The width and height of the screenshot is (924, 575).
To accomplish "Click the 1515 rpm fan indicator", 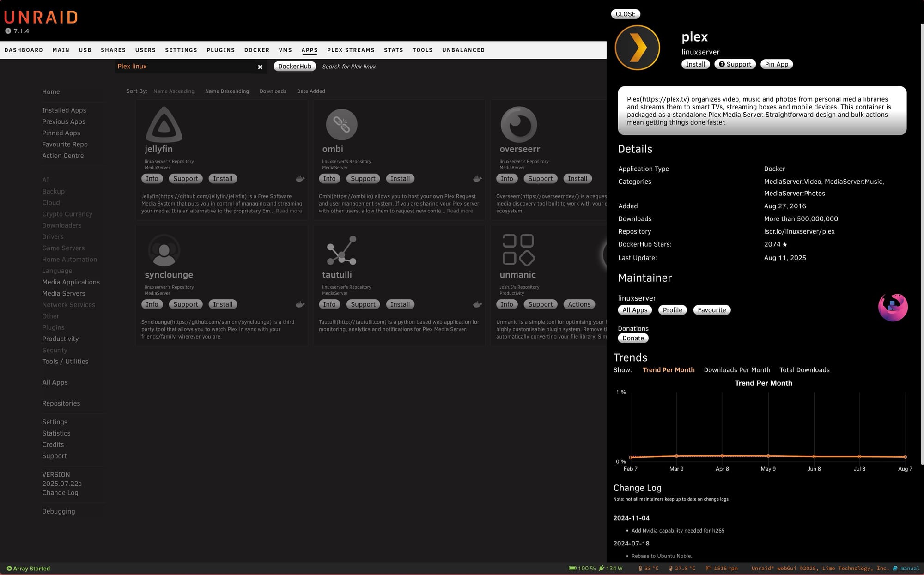I will [x=722, y=569].
